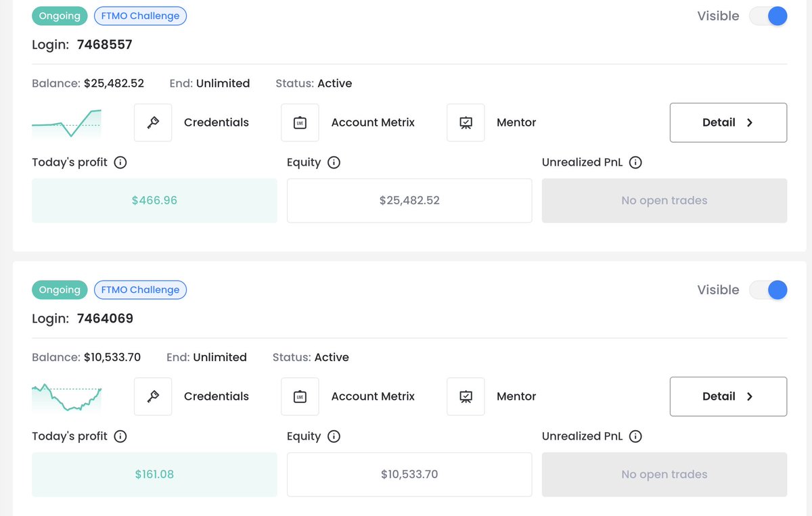Click info icon beside Today's profit for 7464069
The image size is (812, 516).
coord(120,436)
